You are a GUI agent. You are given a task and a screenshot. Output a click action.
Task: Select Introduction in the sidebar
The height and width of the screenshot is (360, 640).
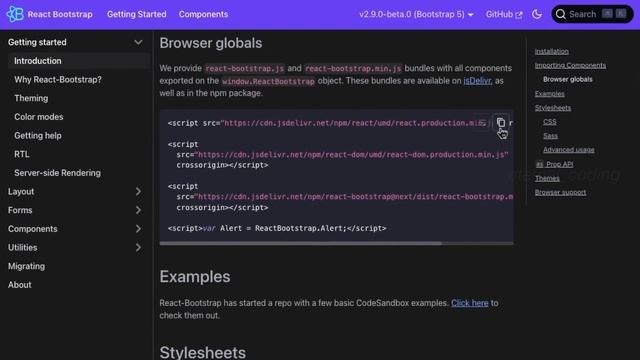click(x=79, y=61)
